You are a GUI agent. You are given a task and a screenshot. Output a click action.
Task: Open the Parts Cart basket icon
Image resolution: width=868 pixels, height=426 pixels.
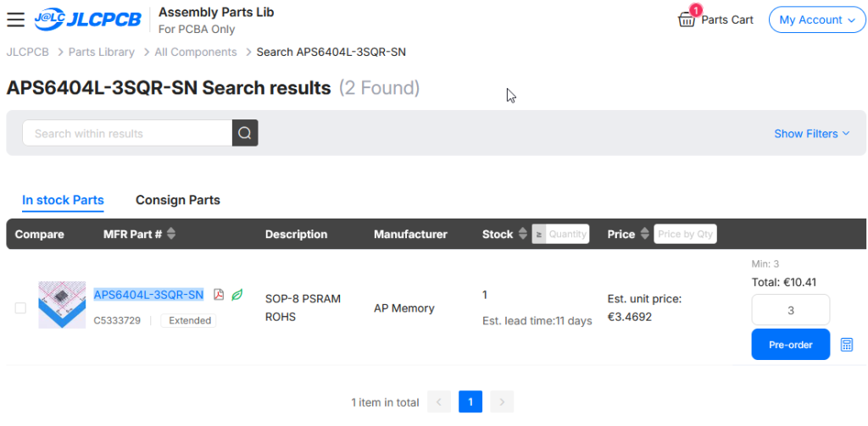(x=687, y=20)
